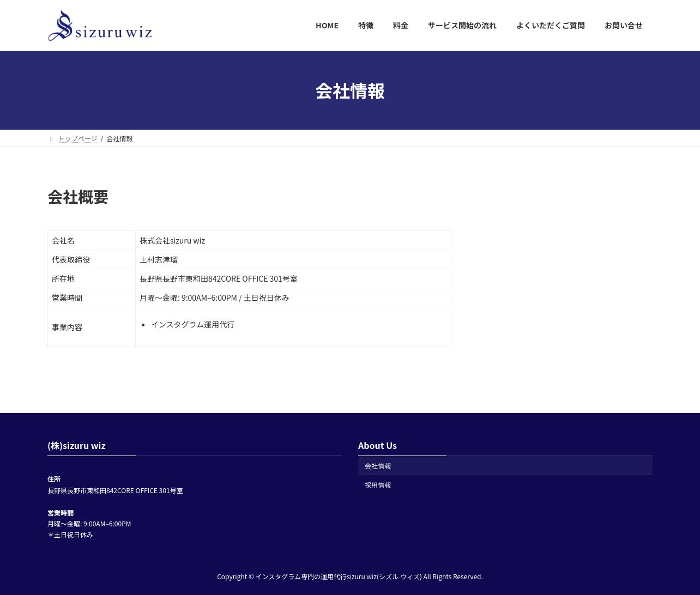Image resolution: width=700 pixels, height=595 pixels.
Task: Click the 代表取締役 label cell
Action: pyautogui.click(x=92, y=259)
